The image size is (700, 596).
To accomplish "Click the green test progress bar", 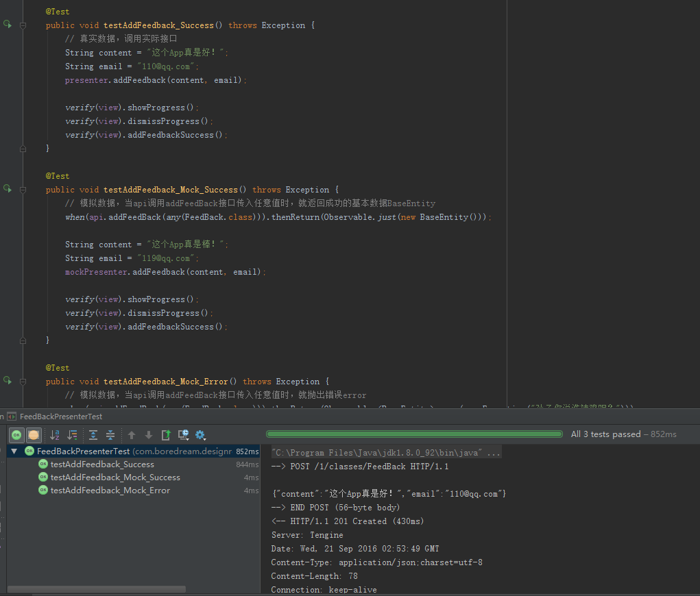I will point(414,434).
